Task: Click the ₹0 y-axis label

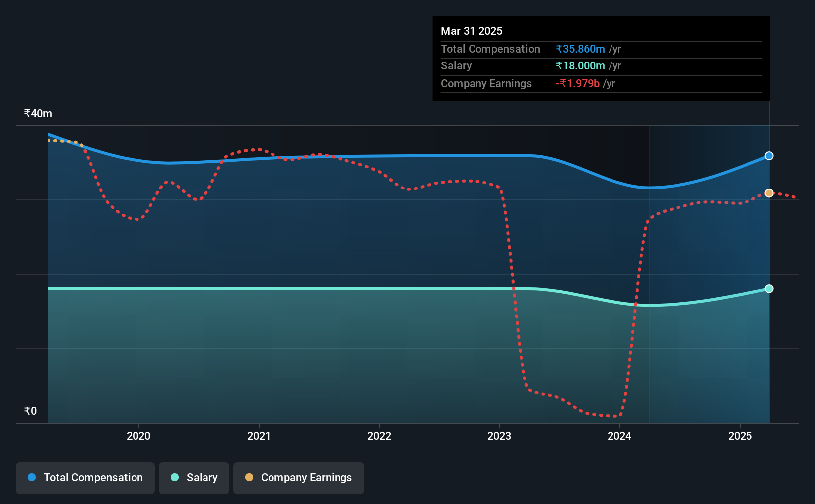Action: [x=30, y=411]
